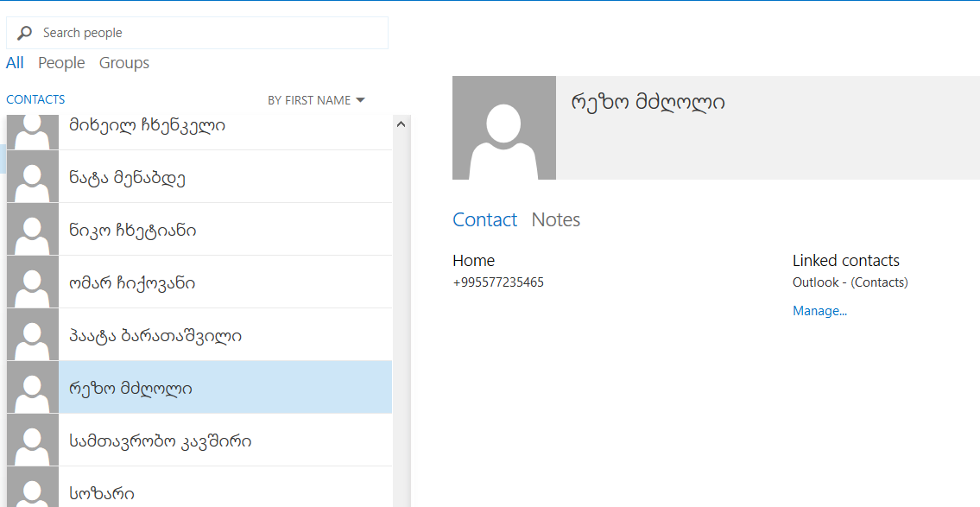Click avatar icon of პაატა ბარათაშვილი
Image resolution: width=980 pixels, height=507 pixels.
click(x=33, y=335)
